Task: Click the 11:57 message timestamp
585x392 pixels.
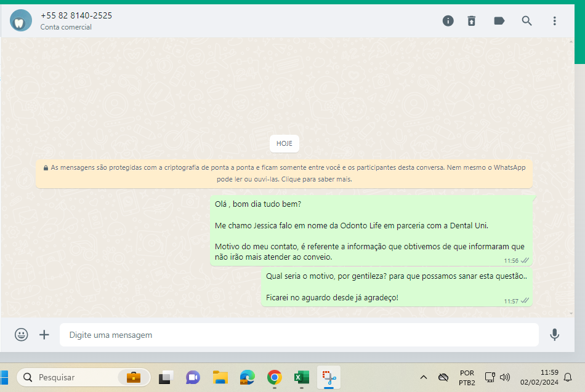Action: pos(511,301)
